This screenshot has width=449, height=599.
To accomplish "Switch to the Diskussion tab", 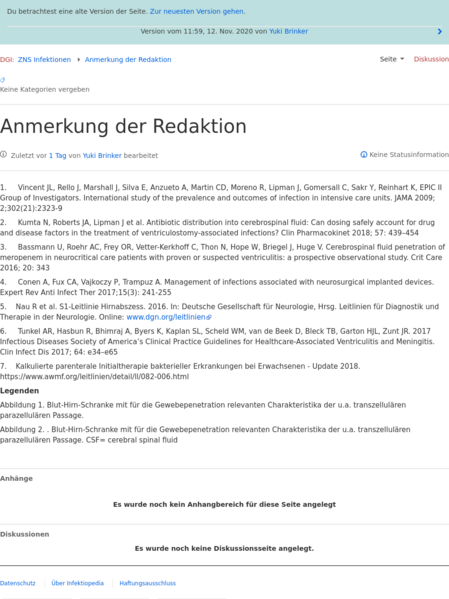I will (x=431, y=59).
